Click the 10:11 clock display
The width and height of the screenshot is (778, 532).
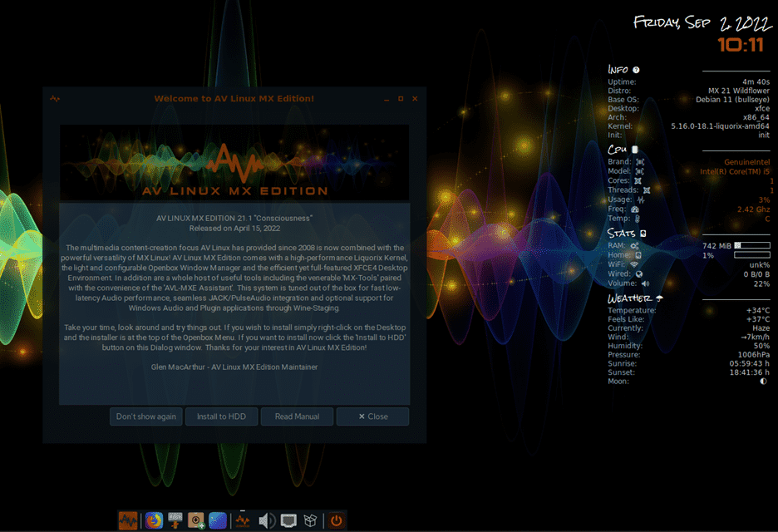pos(741,45)
